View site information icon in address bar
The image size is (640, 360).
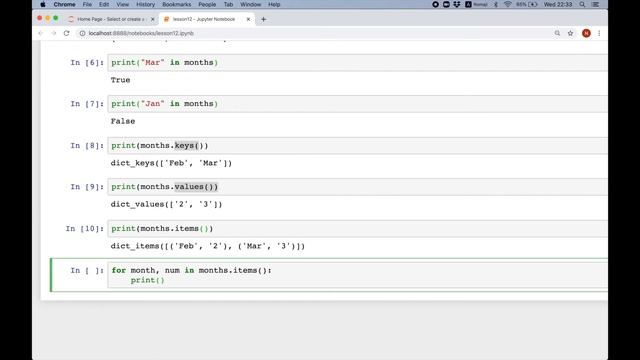point(82,33)
